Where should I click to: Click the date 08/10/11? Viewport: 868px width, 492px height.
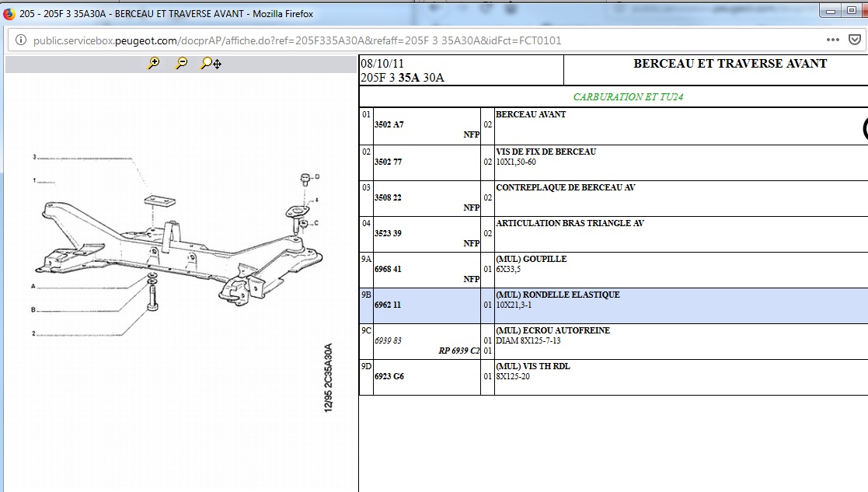pyautogui.click(x=382, y=64)
